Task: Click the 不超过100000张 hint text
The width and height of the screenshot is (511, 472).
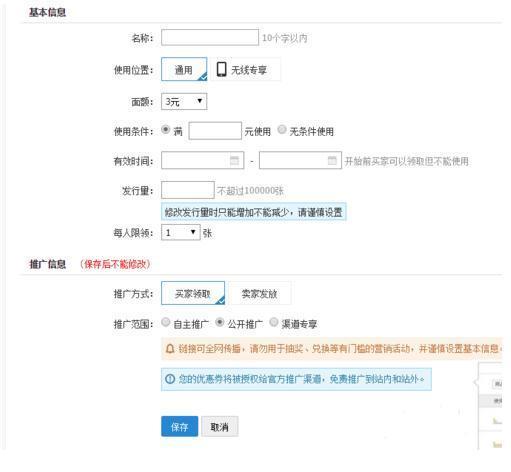Action: [x=250, y=191]
